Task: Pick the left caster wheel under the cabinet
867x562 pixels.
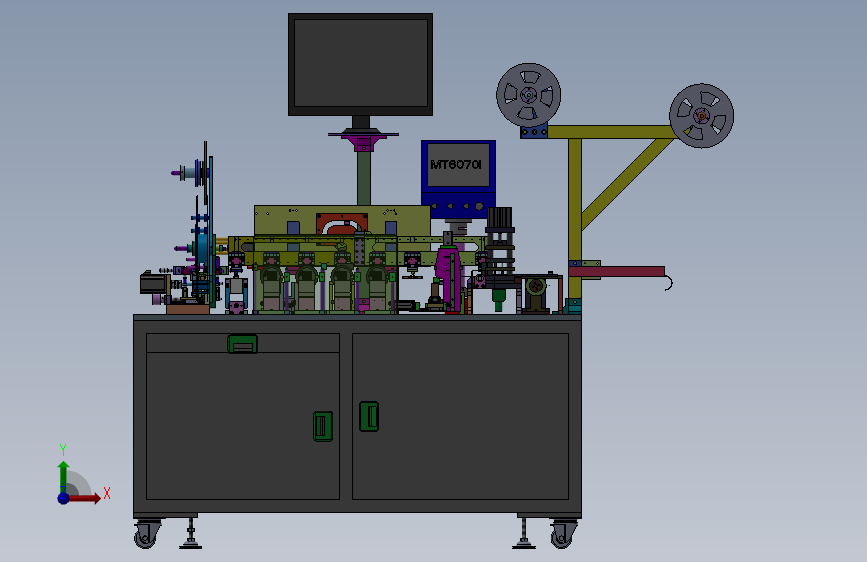Action: pos(145,535)
